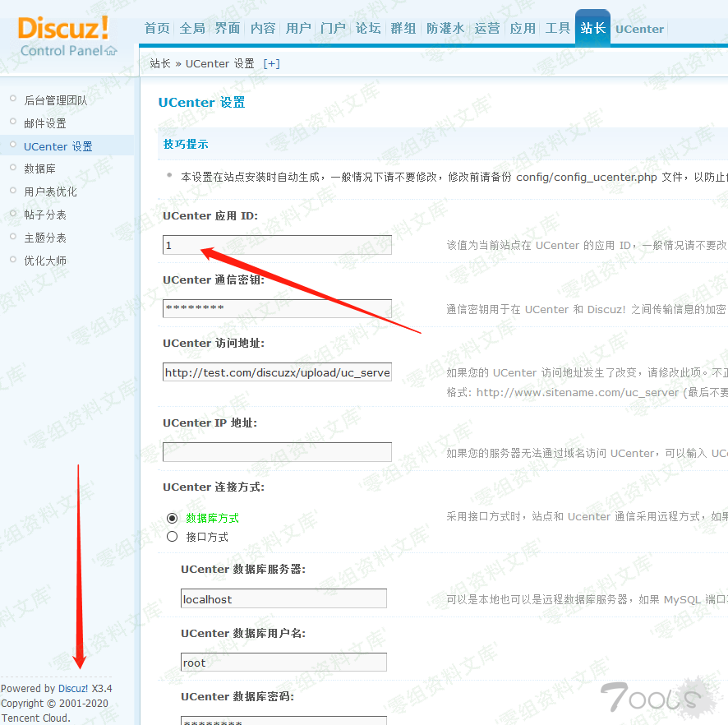Switch to the 论坛 menu tab
This screenshot has height=725, width=728.
pyautogui.click(x=368, y=28)
